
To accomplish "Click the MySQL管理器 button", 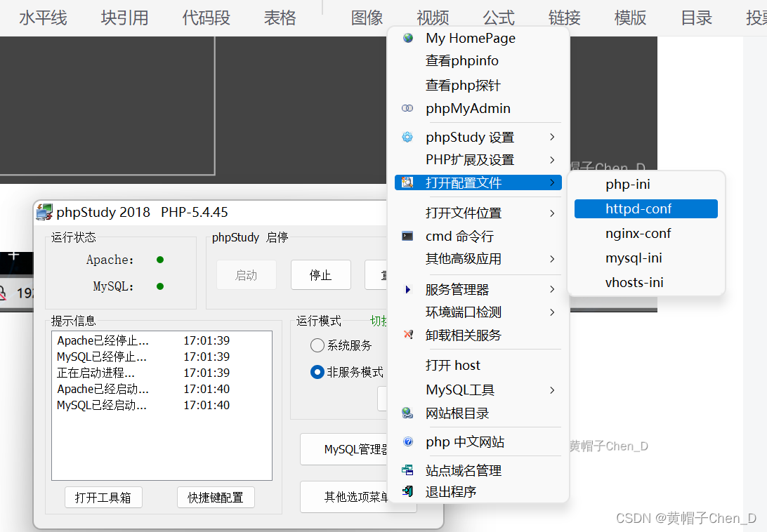I will 343,449.
